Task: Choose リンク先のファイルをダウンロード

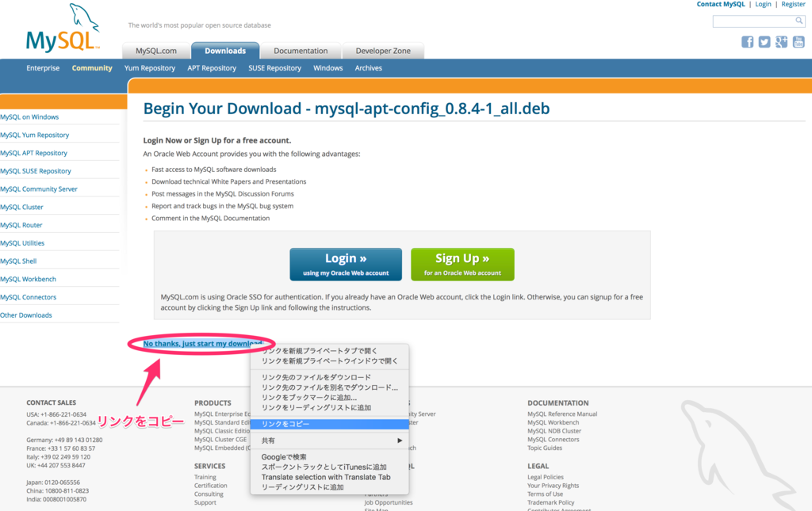Action: (x=329, y=377)
